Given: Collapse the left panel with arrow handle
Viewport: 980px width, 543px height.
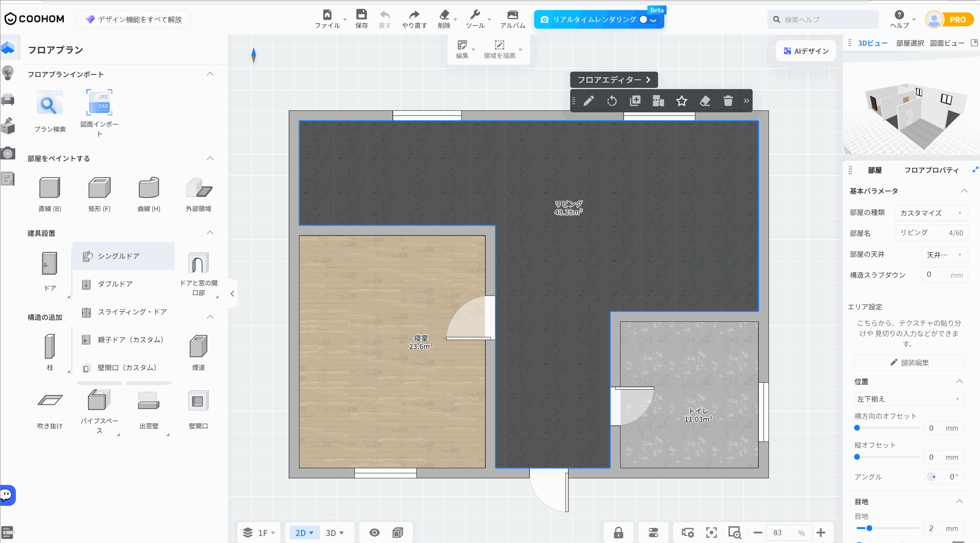Looking at the screenshot, I should coord(232,294).
